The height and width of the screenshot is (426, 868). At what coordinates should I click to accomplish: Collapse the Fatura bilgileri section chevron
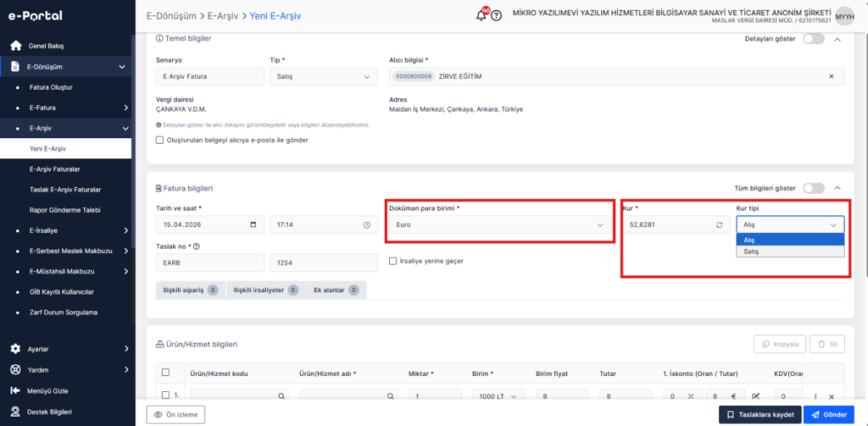point(837,189)
